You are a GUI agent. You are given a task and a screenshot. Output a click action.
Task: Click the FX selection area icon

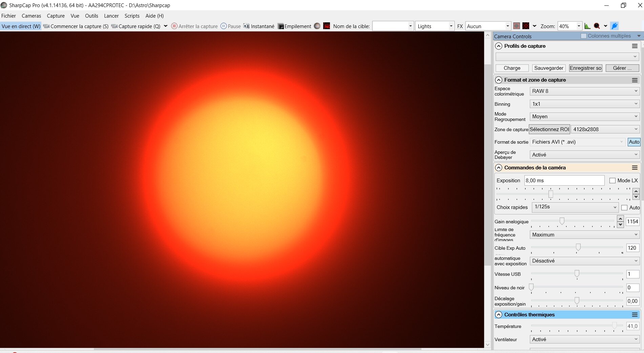click(x=517, y=26)
